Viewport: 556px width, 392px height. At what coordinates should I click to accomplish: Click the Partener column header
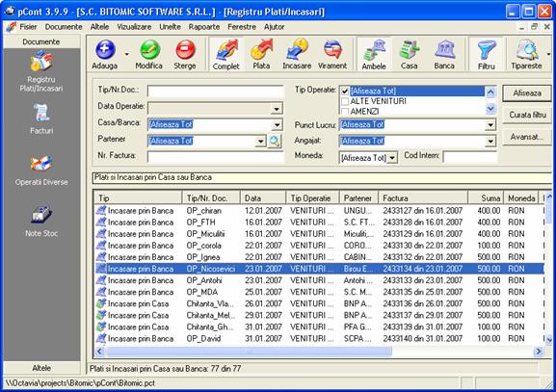point(358,198)
